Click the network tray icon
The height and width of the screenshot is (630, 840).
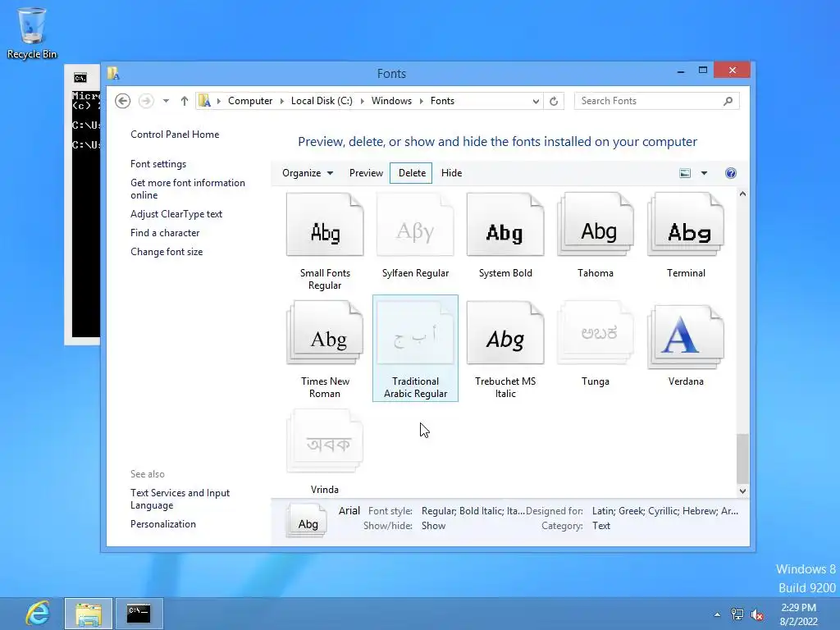coord(737,614)
